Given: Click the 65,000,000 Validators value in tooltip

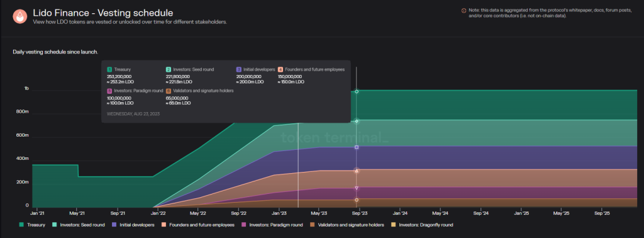Looking at the screenshot, I should pos(177,98).
